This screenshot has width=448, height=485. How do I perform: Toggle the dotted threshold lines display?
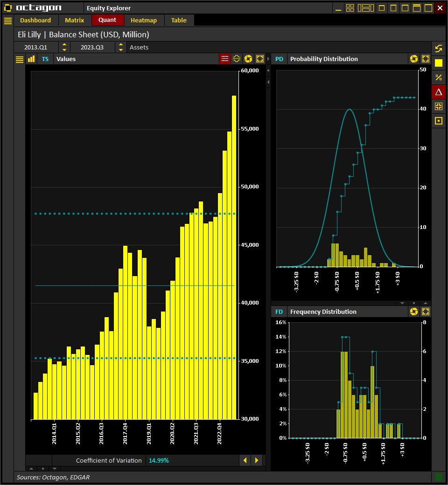(x=224, y=58)
